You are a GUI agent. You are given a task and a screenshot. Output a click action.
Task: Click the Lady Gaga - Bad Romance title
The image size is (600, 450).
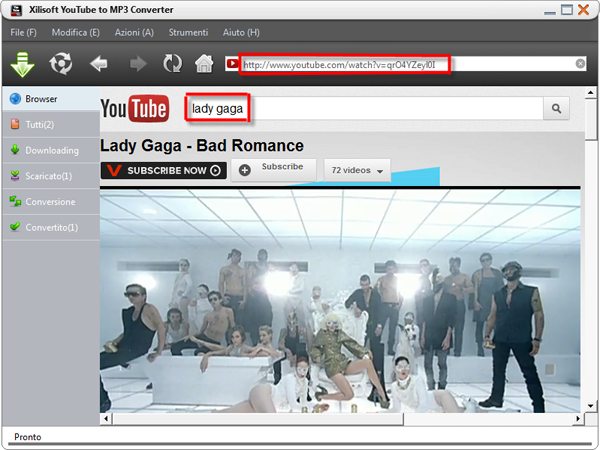(202, 146)
